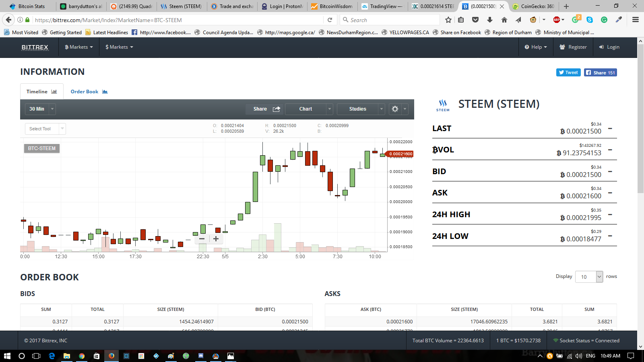644x362 pixels.
Task: Zoom in the chart with plus
Action: pyautogui.click(x=216, y=239)
